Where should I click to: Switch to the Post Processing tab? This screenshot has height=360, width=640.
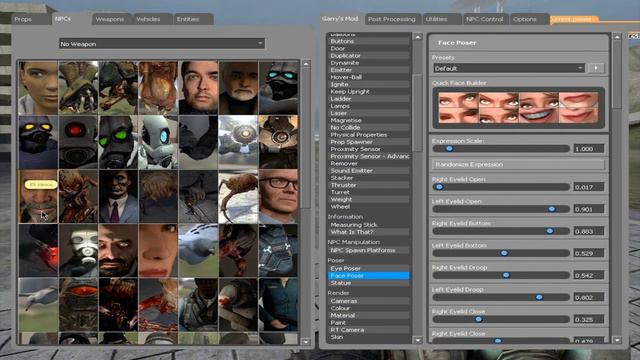pyautogui.click(x=391, y=19)
